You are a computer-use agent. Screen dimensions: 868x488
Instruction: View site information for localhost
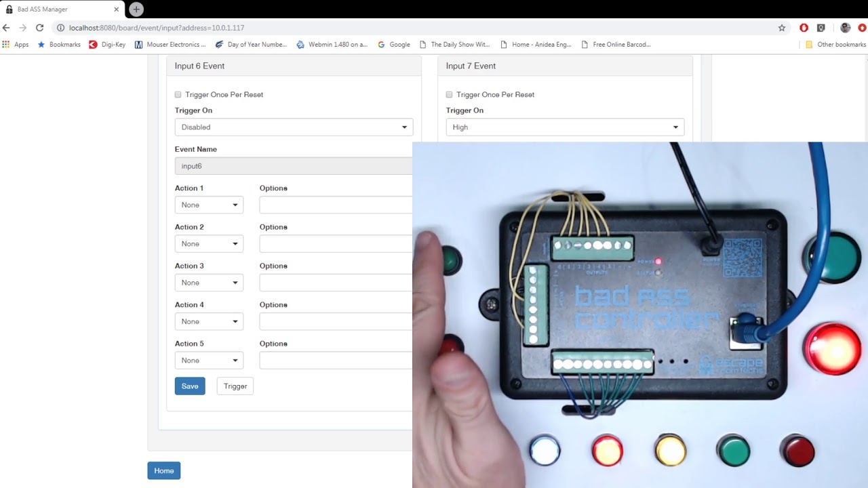click(x=60, y=28)
